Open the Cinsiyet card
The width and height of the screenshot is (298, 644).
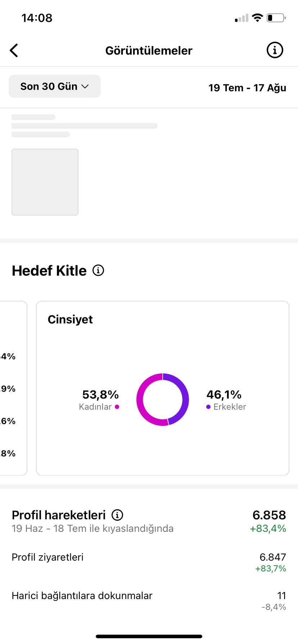click(x=163, y=388)
